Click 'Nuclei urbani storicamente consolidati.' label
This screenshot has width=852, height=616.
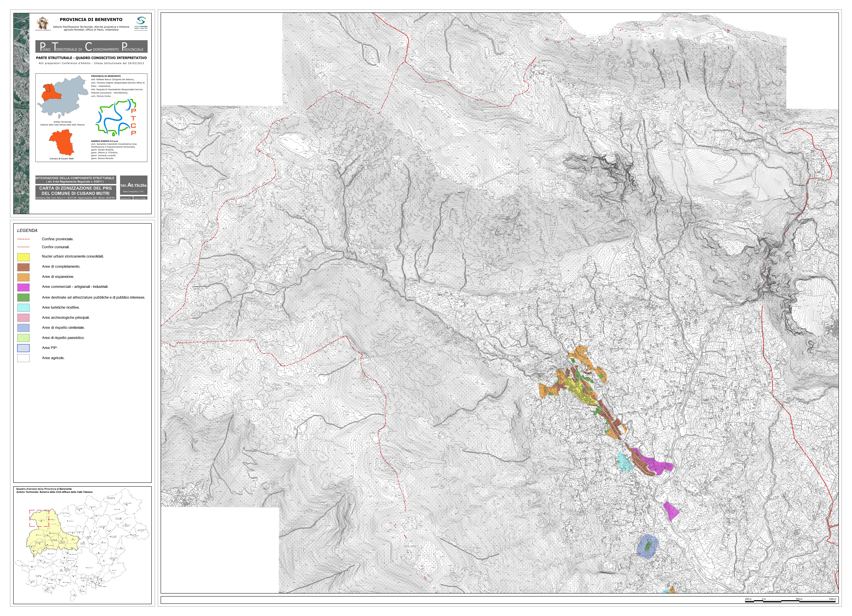[73, 256]
